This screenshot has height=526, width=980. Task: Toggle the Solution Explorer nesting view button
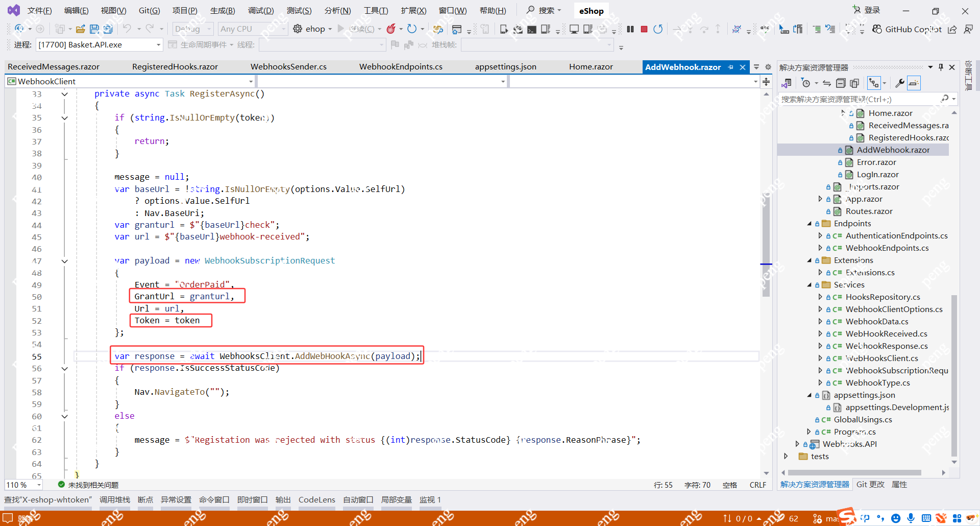(874, 83)
